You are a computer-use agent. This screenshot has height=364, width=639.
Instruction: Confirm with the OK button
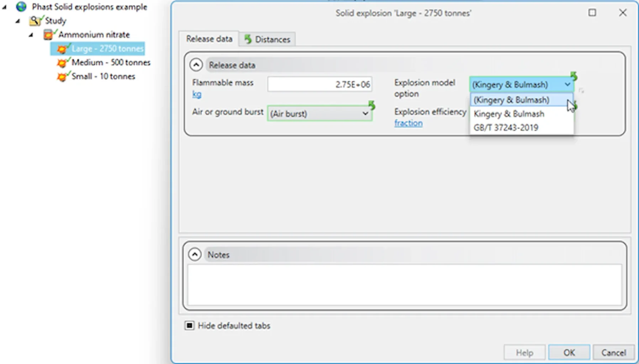tap(569, 352)
